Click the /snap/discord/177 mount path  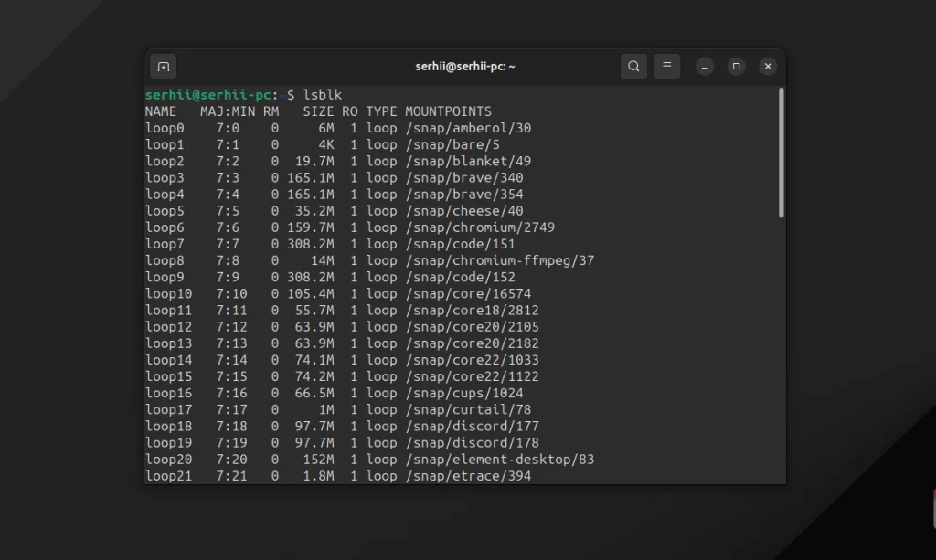pos(472,427)
